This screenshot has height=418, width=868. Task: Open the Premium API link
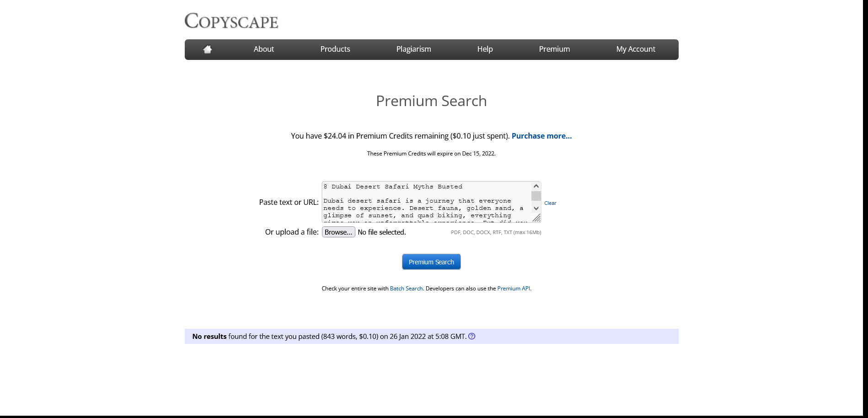click(x=514, y=289)
